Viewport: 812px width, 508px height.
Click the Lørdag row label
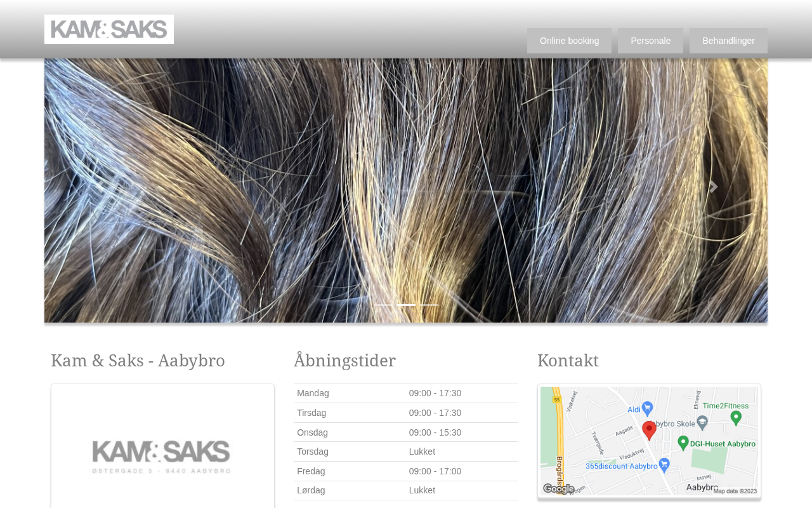click(311, 490)
